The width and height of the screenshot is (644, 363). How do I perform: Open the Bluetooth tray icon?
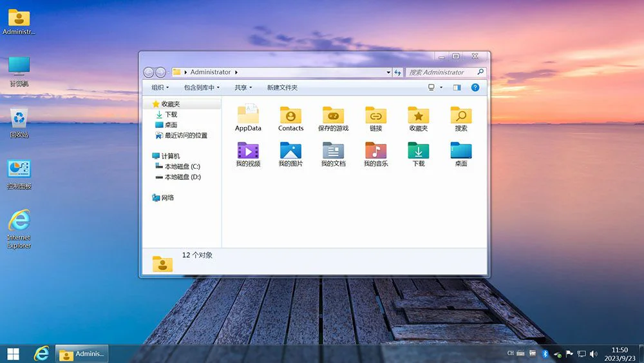click(545, 353)
